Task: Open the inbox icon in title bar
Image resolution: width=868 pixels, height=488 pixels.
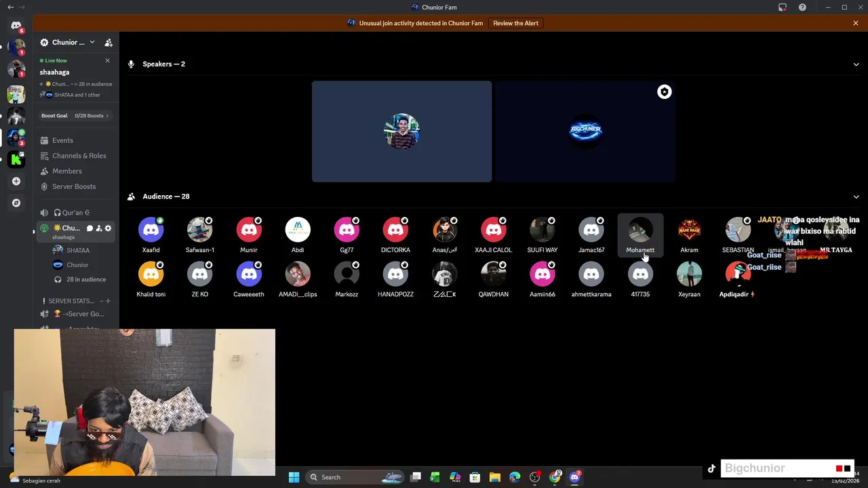Action: point(783,7)
